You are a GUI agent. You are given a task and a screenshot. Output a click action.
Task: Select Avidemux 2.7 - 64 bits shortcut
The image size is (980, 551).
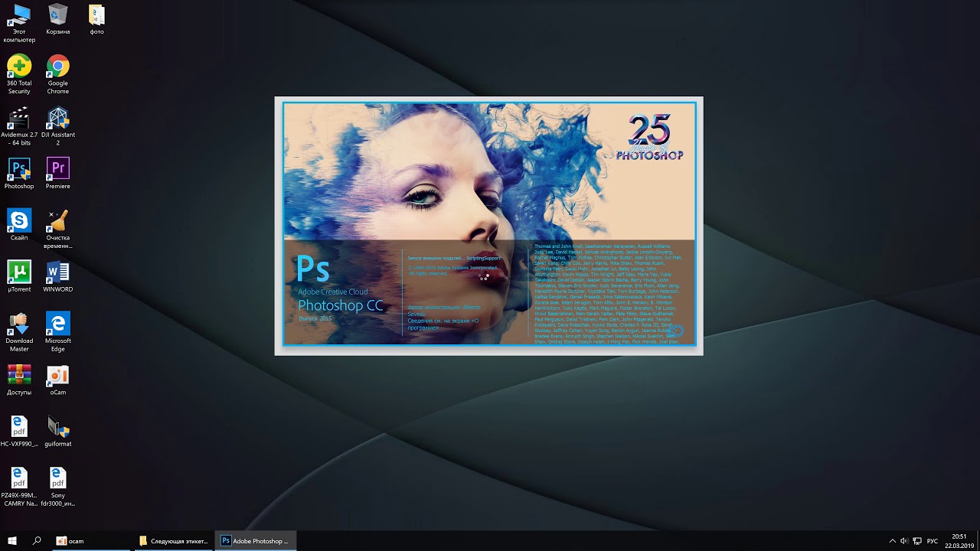click(x=19, y=126)
